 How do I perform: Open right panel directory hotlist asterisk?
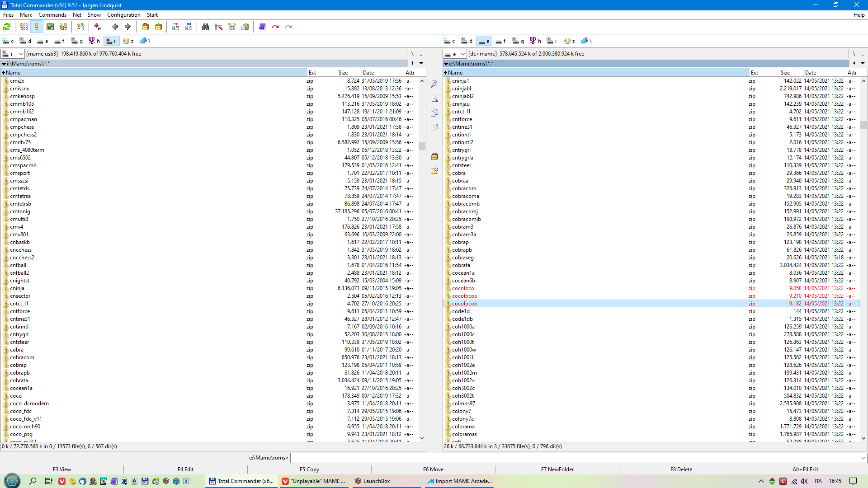(x=854, y=63)
